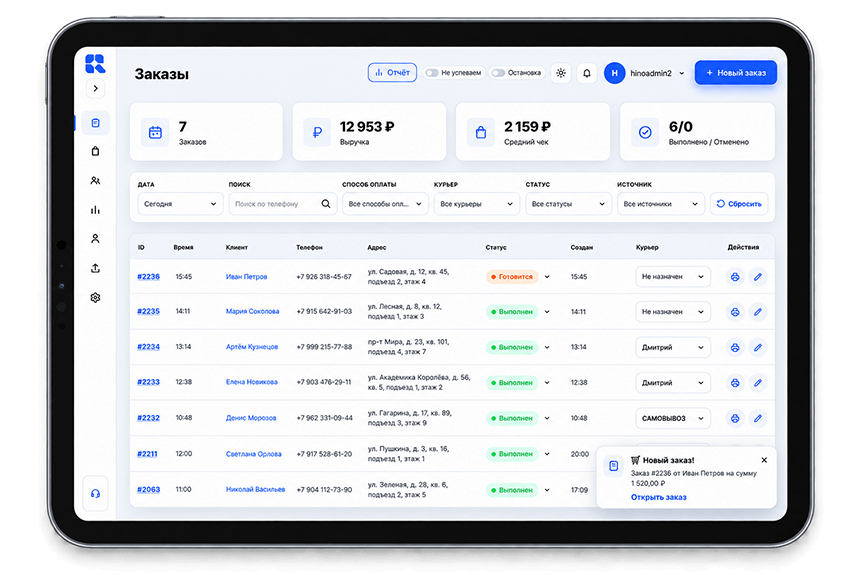Edit order #2232 with pencil icon
Image resolution: width=862 pixels, height=575 pixels.
(758, 418)
